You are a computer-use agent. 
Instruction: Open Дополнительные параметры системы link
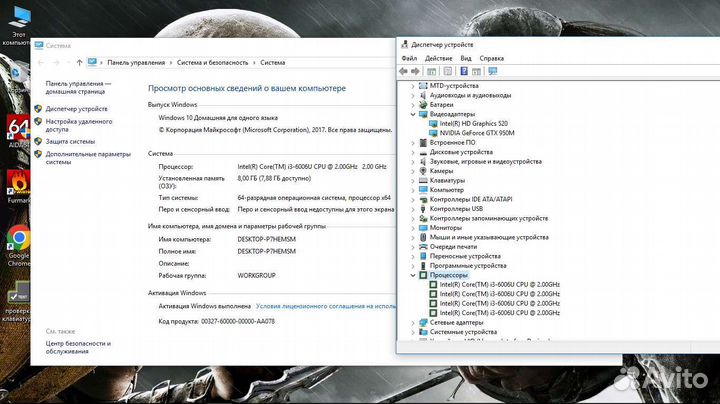(88, 158)
